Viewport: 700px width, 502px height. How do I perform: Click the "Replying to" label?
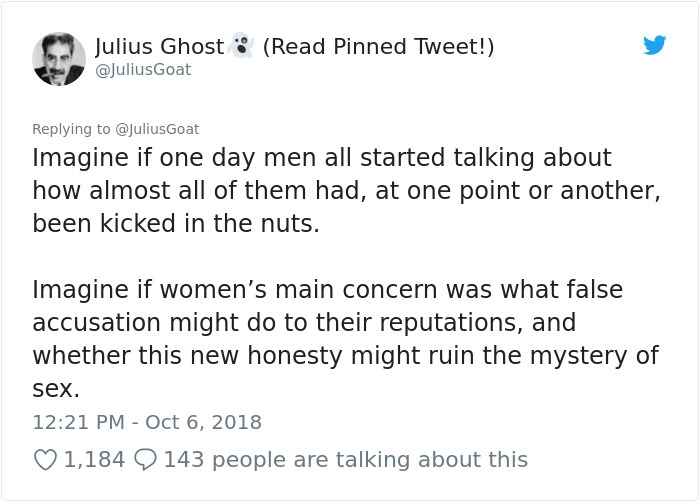click(72, 128)
